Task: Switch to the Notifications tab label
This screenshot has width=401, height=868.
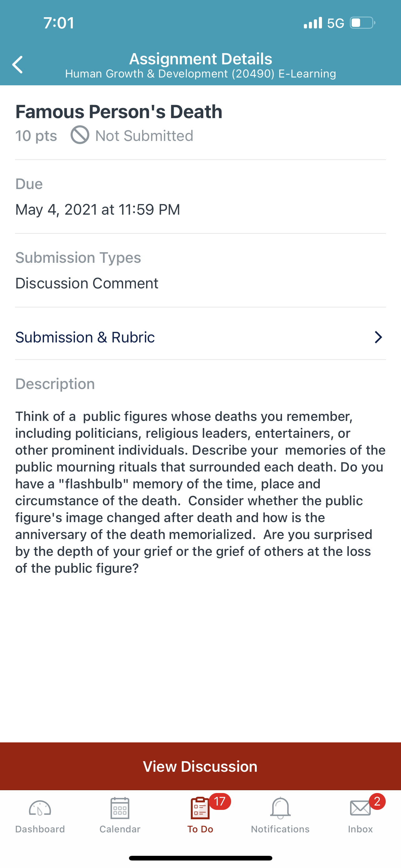Action: pyautogui.click(x=280, y=829)
